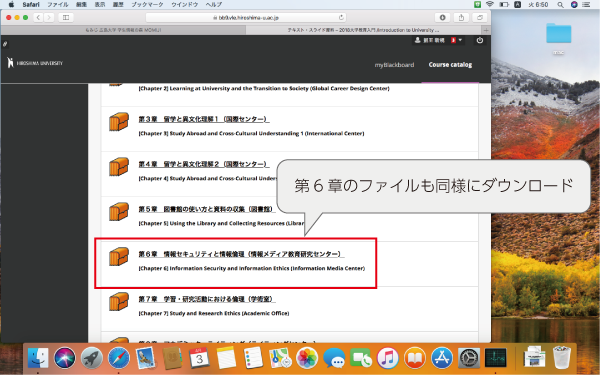Open the Trash in the Dock

coord(562,357)
